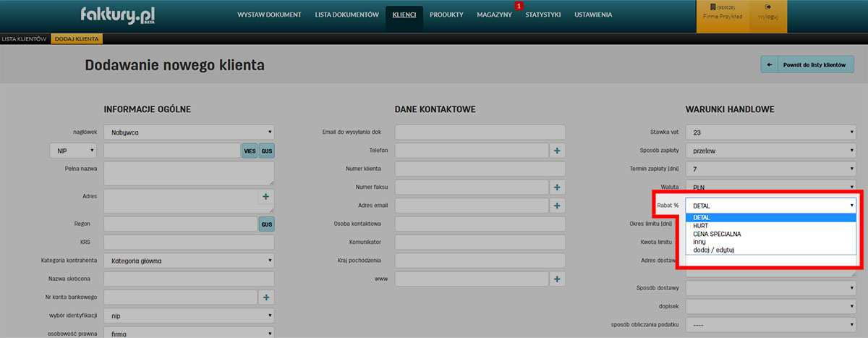Image resolution: width=868 pixels, height=338 pixels.
Task: Click GUS button next to Regon field
Action: tap(266, 224)
